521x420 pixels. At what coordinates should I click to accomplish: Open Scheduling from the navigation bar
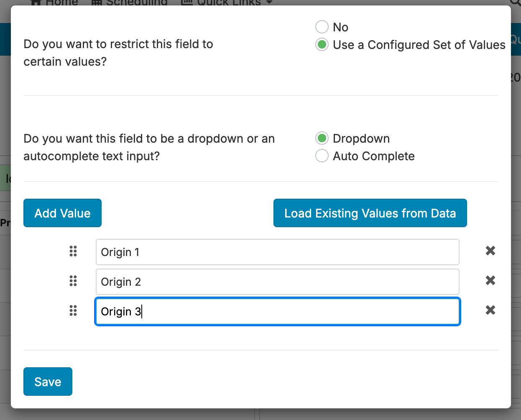[x=129, y=2]
